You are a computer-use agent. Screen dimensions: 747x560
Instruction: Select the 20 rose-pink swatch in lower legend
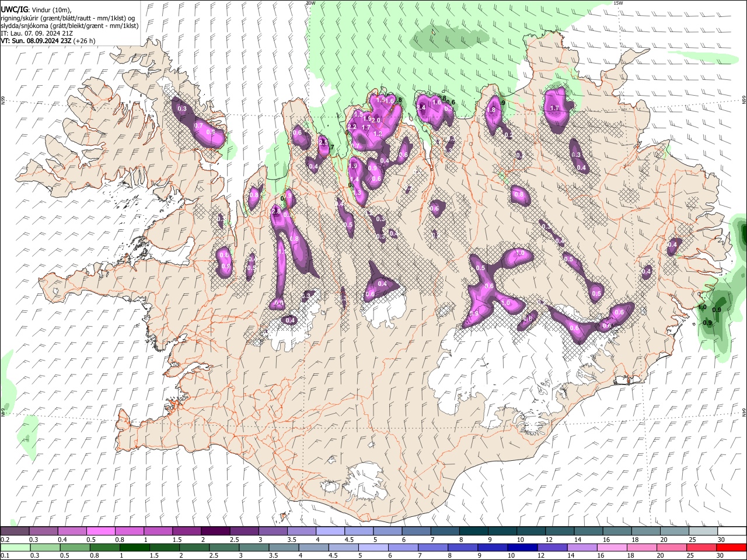(671, 547)
